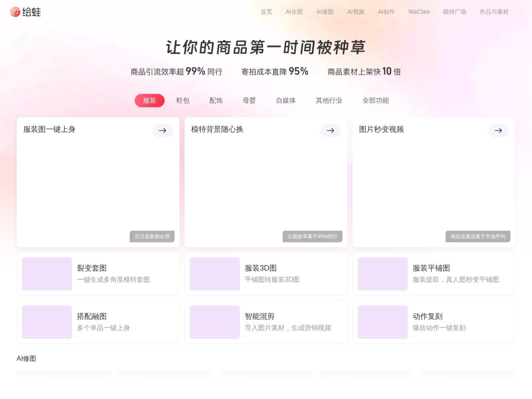Open 搭配融图 feature title
Image resolution: width=532 pixels, height=399 pixels.
pyautogui.click(x=92, y=316)
